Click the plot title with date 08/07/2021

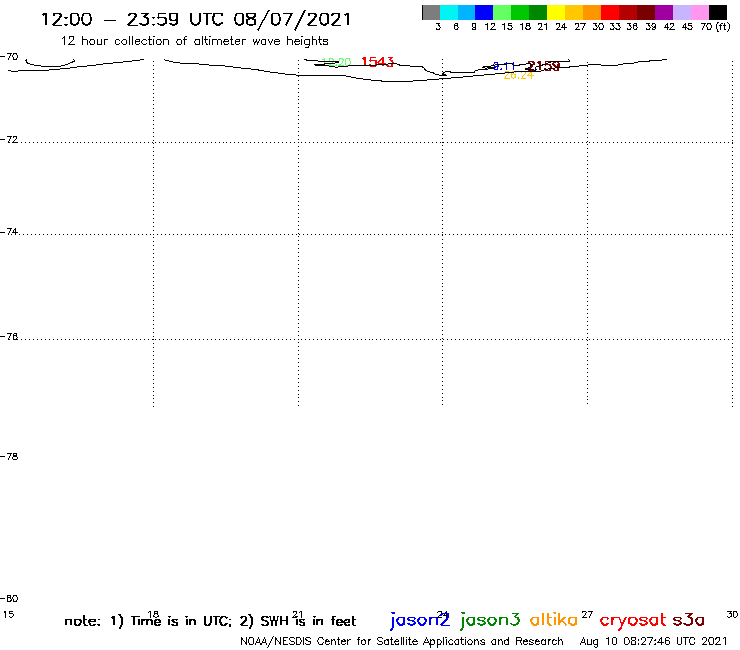pos(196,19)
